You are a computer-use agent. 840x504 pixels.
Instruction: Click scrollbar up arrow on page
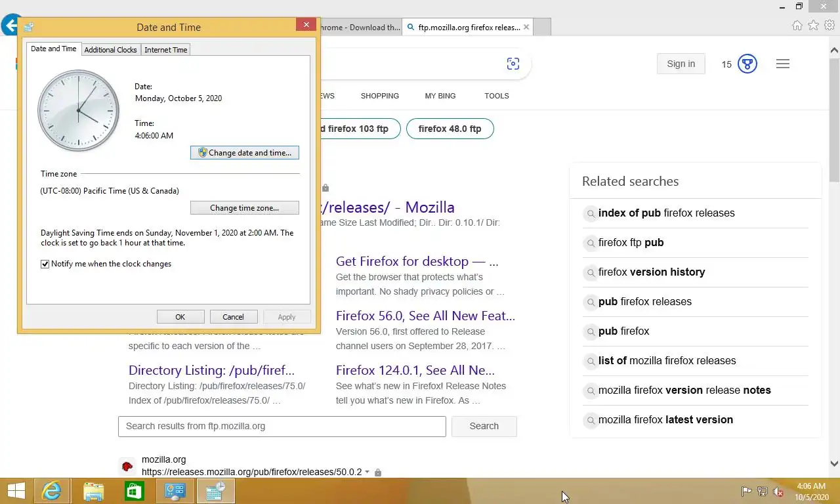coord(834,50)
